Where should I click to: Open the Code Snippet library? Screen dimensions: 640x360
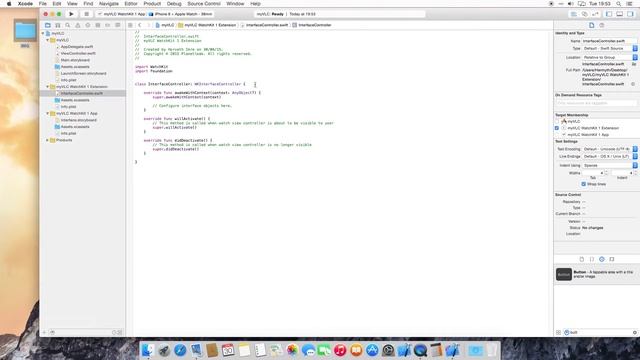coord(592,259)
